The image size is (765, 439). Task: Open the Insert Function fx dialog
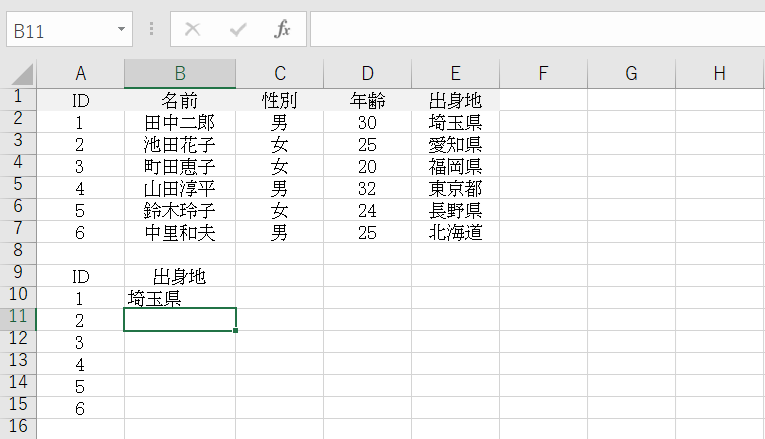point(282,29)
